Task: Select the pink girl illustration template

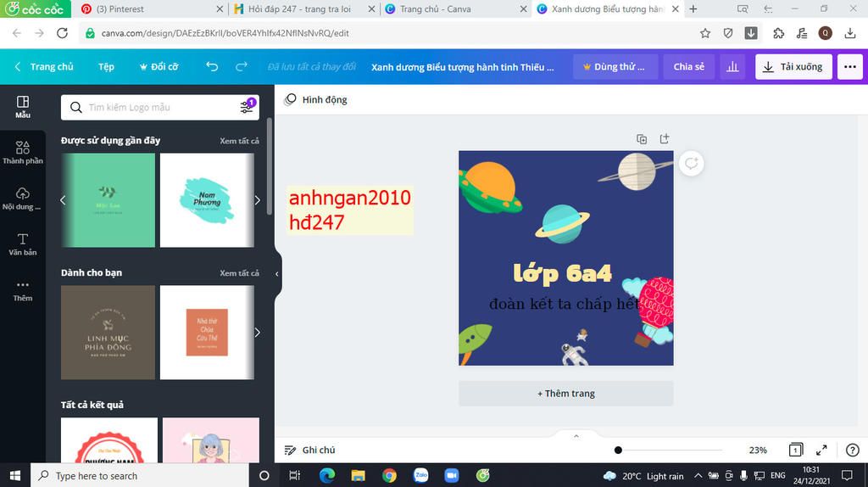Action: [211, 440]
